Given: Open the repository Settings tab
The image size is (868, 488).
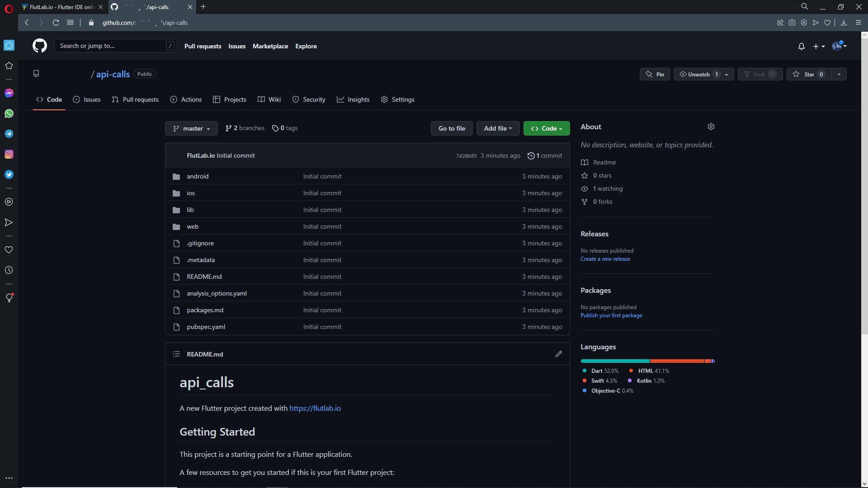Looking at the screenshot, I should coord(397,99).
